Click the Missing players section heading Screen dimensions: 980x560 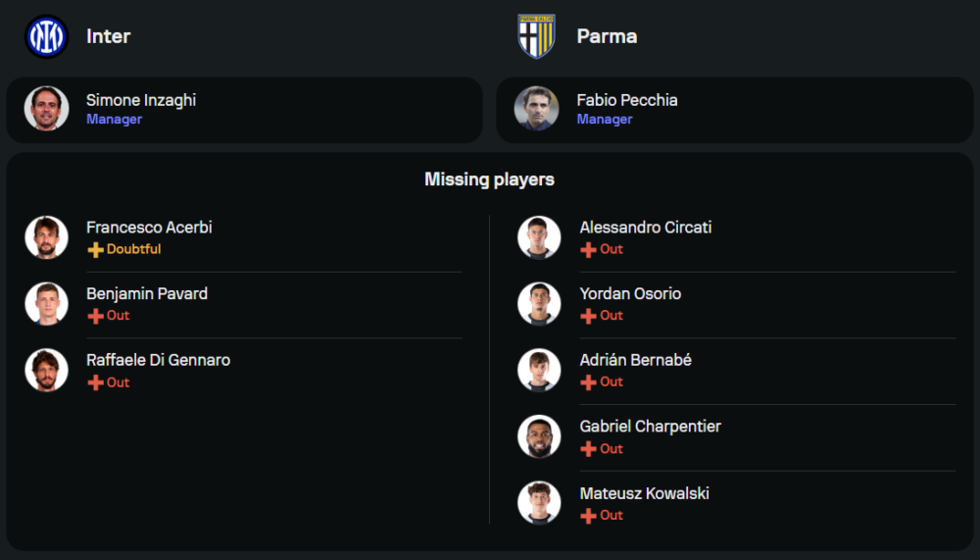[x=489, y=179]
